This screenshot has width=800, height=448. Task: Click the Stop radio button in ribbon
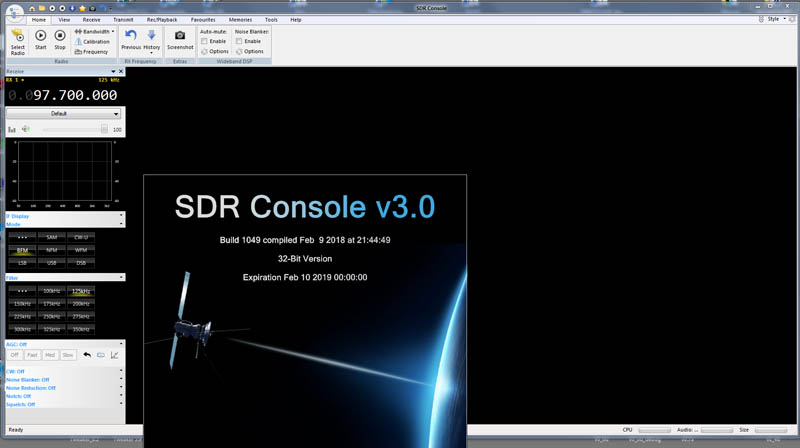60,40
